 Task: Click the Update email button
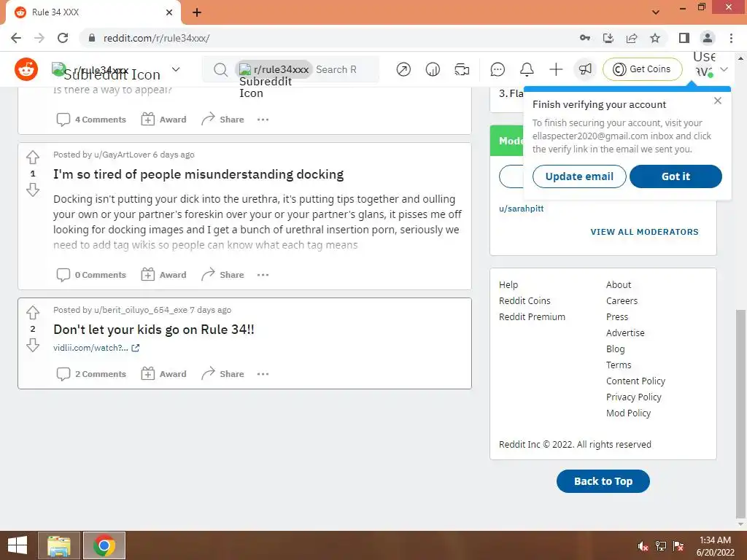[579, 176]
